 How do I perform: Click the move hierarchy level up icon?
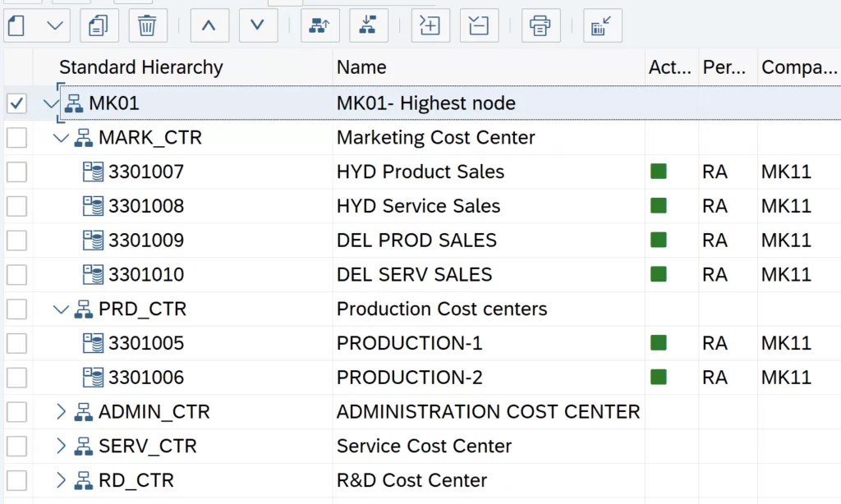(x=319, y=25)
